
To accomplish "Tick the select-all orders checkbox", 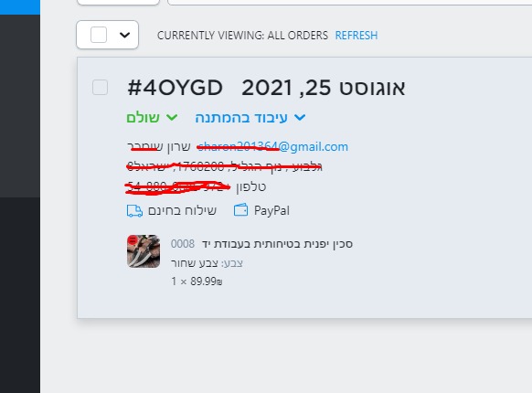I will (99, 35).
